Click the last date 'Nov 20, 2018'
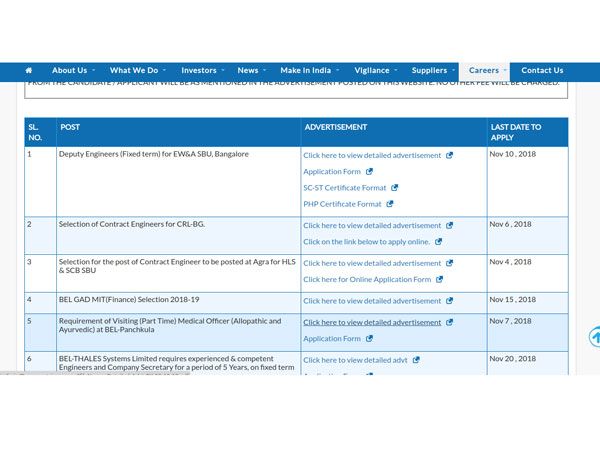The image size is (600, 450). [513, 359]
